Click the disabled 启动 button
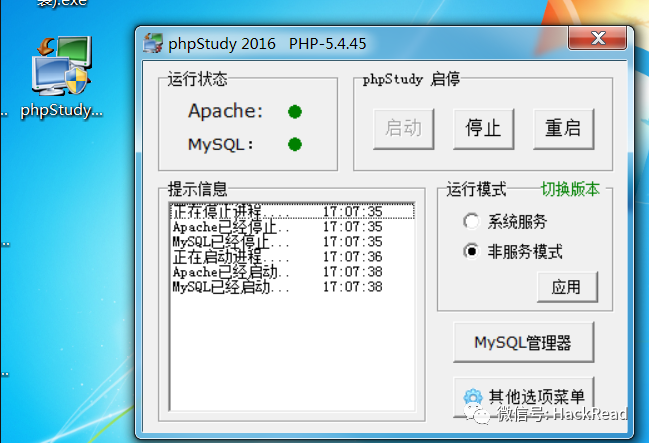 click(404, 129)
